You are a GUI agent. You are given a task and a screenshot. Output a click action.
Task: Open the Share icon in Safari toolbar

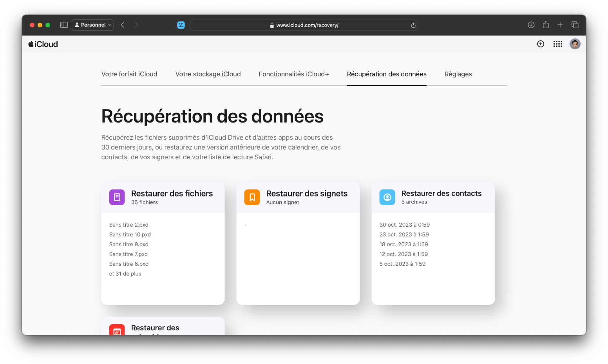click(x=546, y=25)
